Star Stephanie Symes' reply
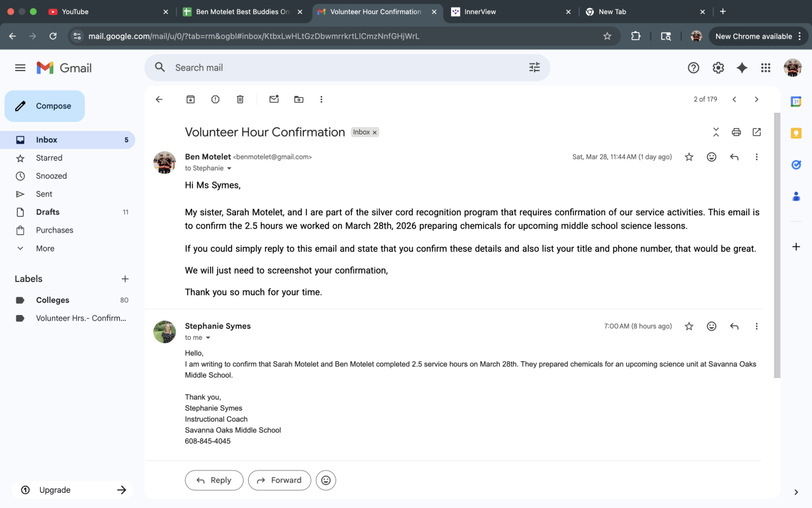 (689, 326)
